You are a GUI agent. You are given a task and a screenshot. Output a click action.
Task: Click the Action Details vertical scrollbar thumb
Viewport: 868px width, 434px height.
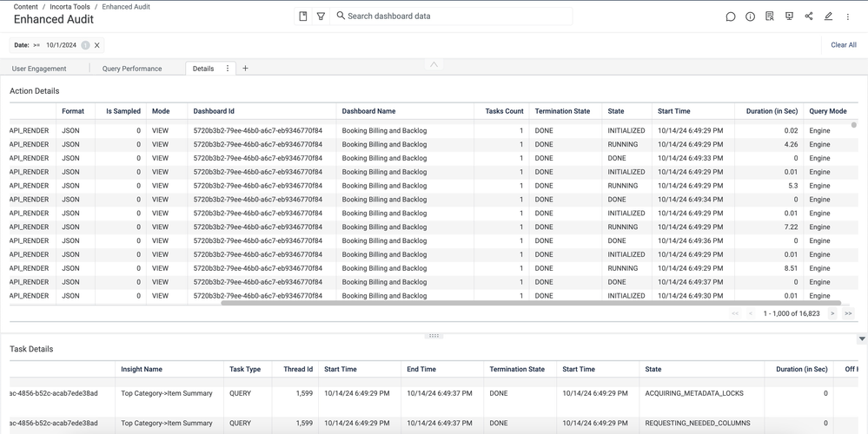pos(853,125)
